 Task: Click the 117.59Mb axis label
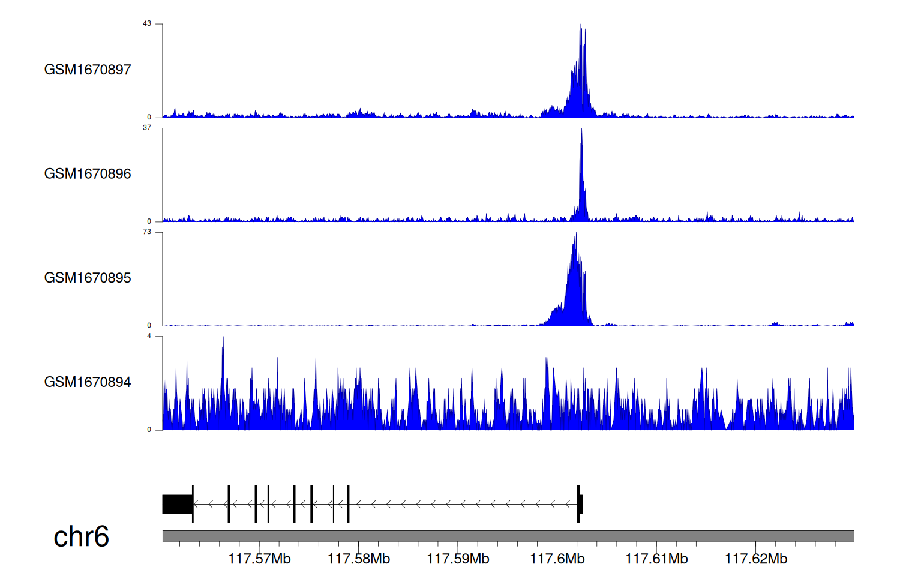[x=458, y=559]
